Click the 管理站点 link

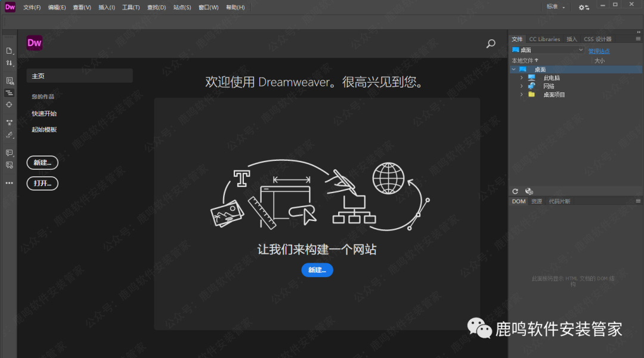click(x=599, y=50)
